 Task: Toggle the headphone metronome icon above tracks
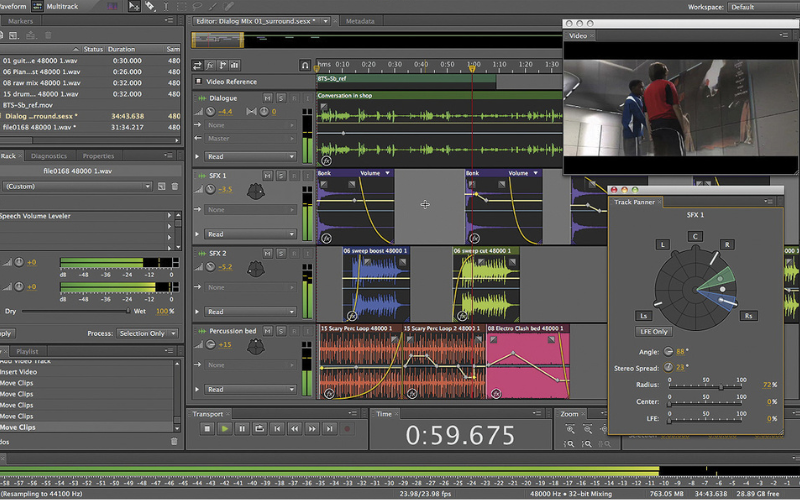[304, 65]
